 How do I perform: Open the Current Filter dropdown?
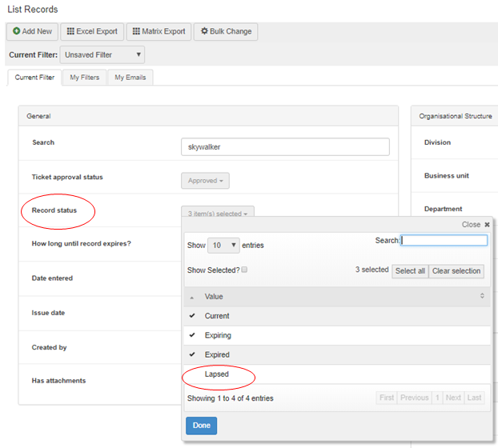tap(102, 55)
